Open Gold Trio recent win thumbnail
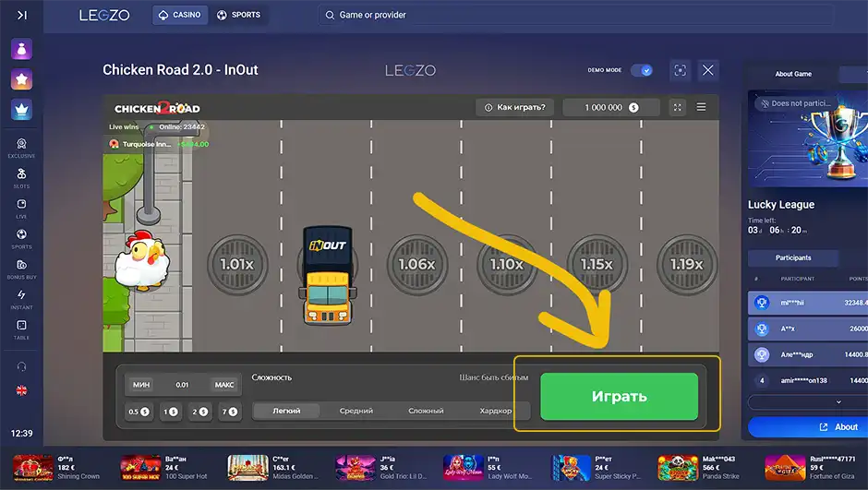The width and height of the screenshot is (868, 490). 356,468
